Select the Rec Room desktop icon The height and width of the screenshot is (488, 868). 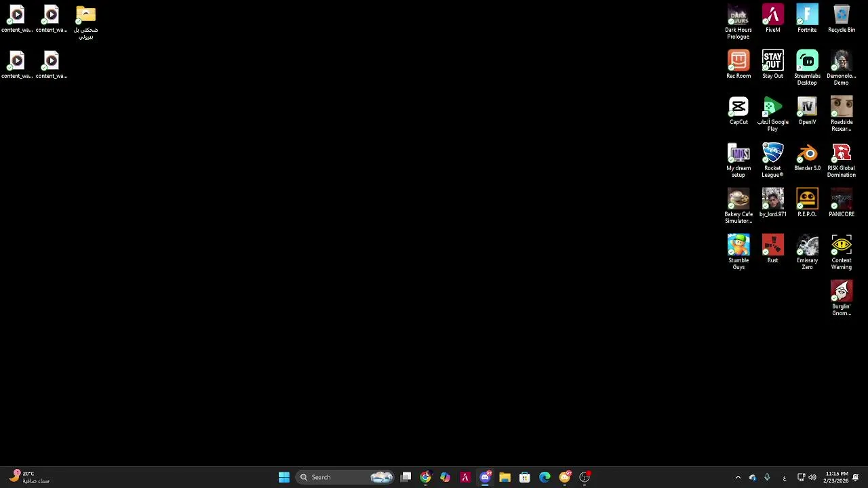pos(738,65)
